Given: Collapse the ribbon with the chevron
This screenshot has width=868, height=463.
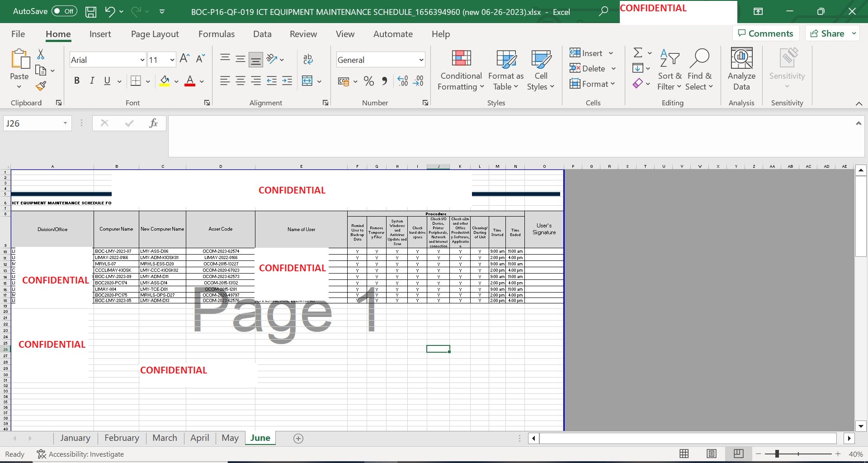Looking at the screenshot, I should pyautogui.click(x=859, y=104).
